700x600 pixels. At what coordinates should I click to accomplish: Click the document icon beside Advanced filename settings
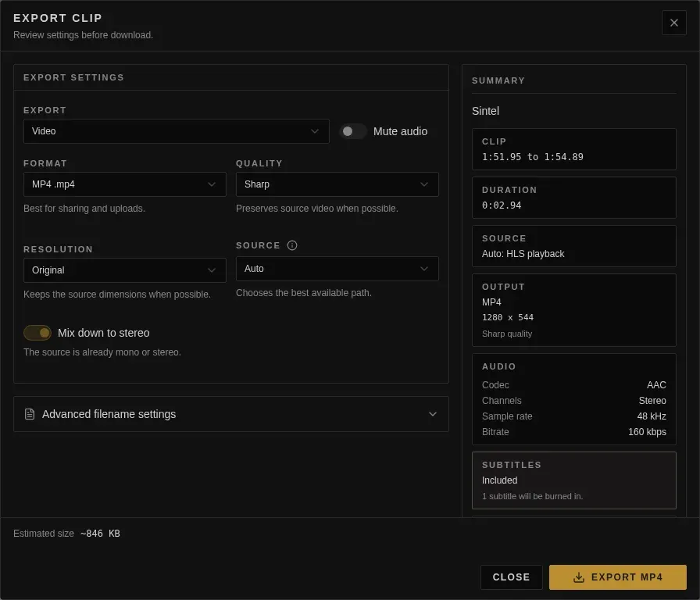pos(30,414)
